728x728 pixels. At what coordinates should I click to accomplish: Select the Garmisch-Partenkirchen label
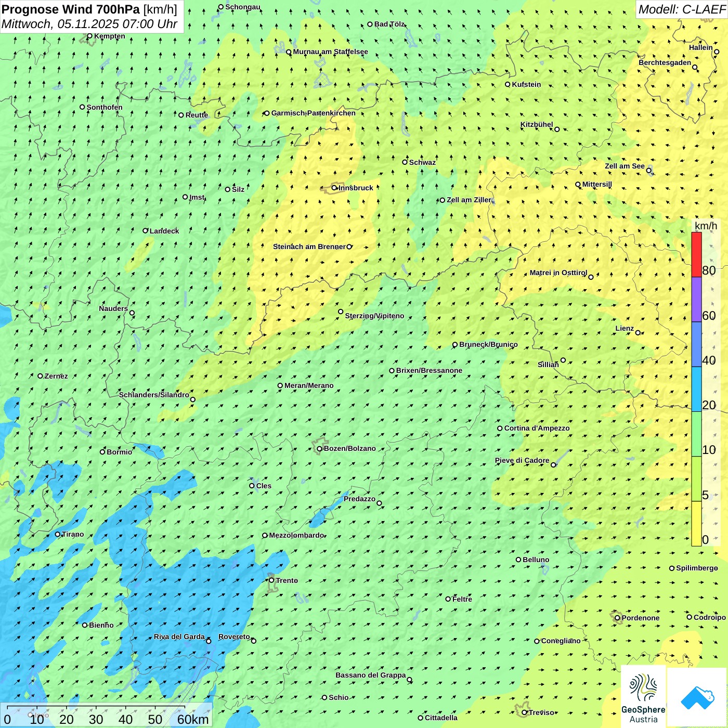[x=314, y=113]
